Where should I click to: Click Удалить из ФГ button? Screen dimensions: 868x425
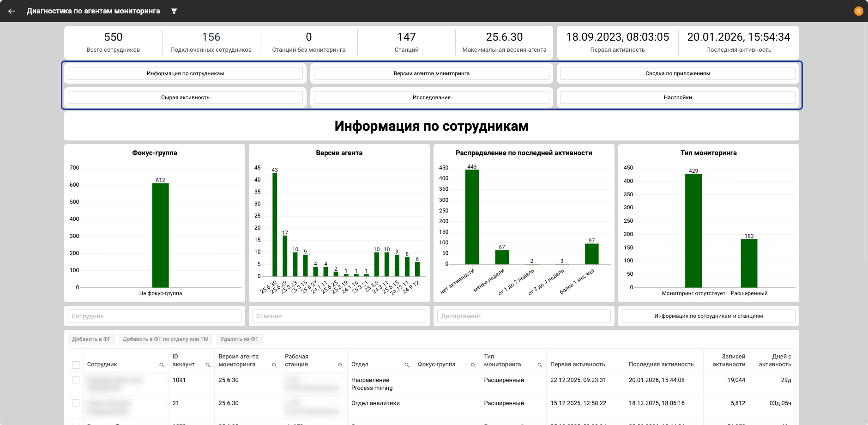[x=239, y=339]
